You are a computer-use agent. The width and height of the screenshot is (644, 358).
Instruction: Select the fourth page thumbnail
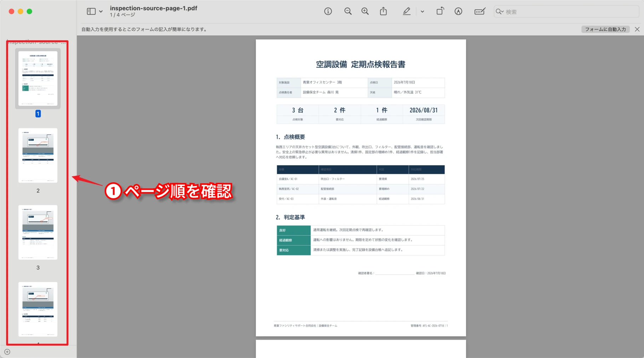(x=38, y=309)
